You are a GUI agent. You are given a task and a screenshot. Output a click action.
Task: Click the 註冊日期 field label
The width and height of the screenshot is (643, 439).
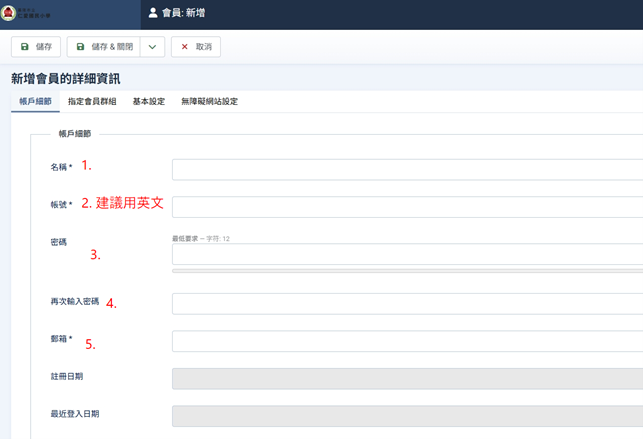67,376
